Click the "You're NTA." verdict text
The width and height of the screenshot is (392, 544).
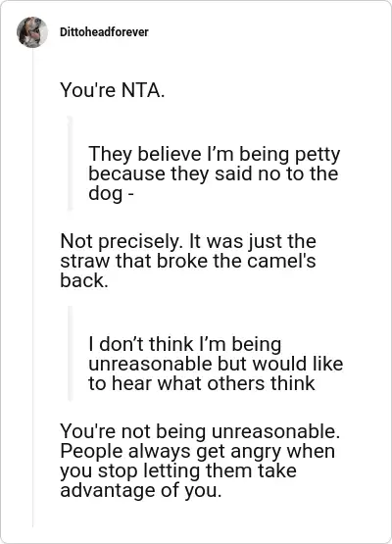[113, 90]
